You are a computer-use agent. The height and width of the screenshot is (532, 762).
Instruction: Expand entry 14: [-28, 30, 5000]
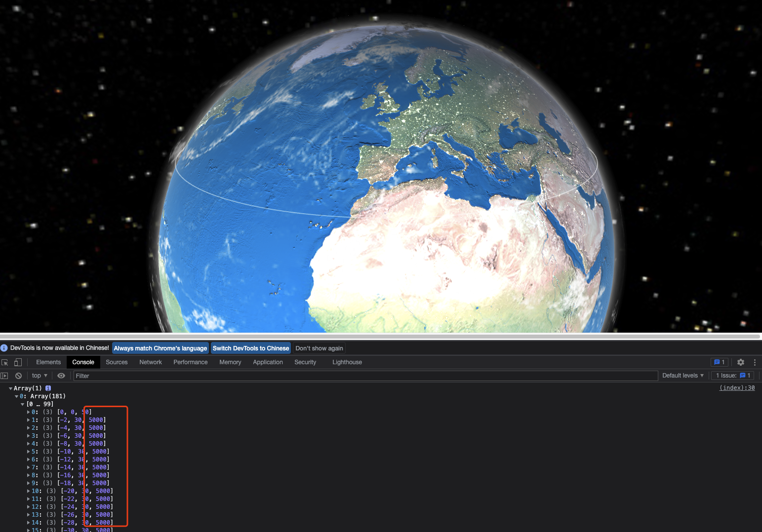click(29, 523)
